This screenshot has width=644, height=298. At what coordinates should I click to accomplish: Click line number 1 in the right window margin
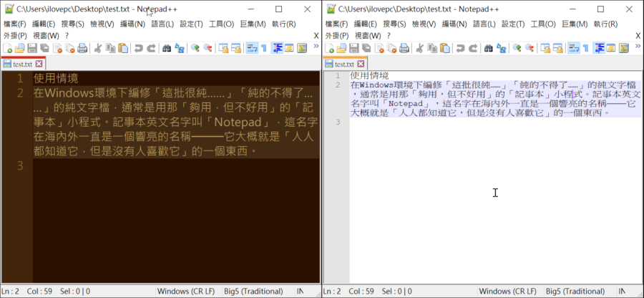pyautogui.click(x=337, y=76)
